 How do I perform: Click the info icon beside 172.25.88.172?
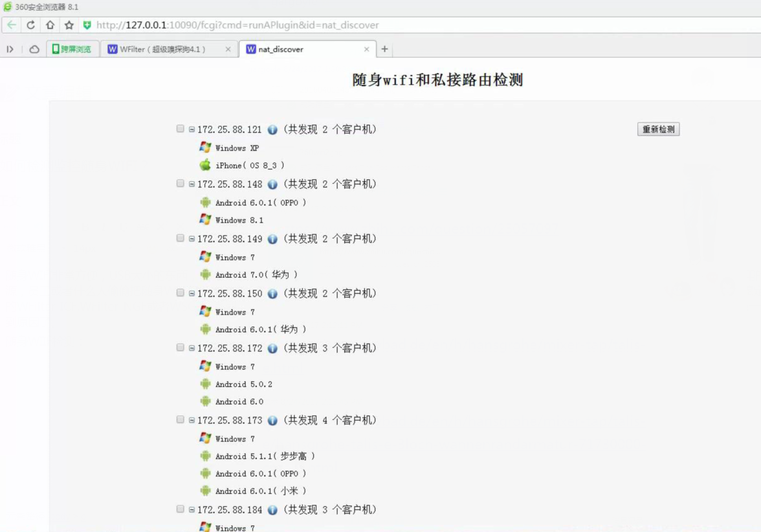[272, 348]
